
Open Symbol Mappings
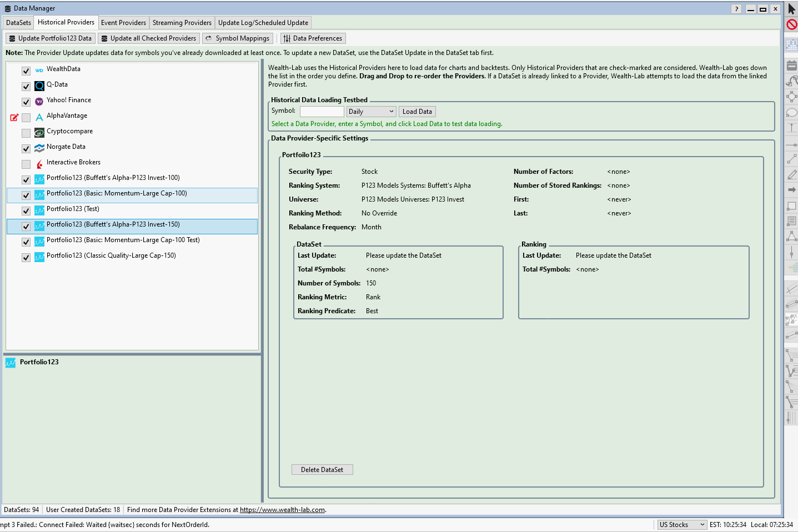click(x=237, y=38)
